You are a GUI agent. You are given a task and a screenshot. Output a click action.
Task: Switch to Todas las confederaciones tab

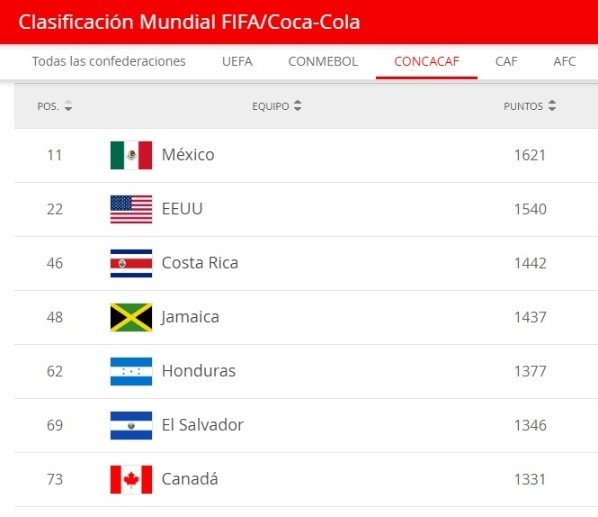pos(109,61)
